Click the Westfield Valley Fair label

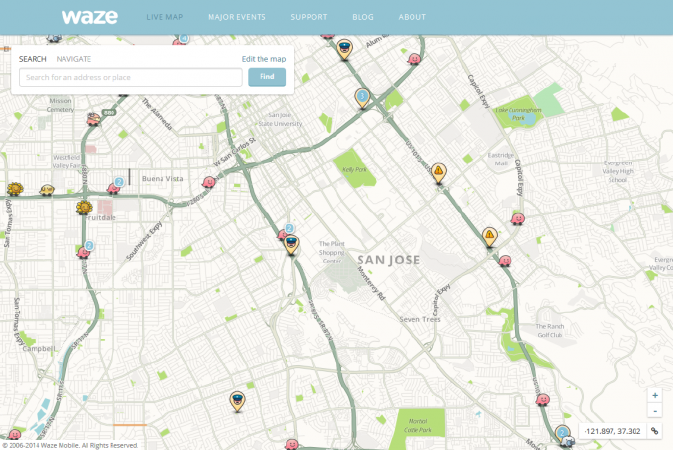[x=67, y=161]
